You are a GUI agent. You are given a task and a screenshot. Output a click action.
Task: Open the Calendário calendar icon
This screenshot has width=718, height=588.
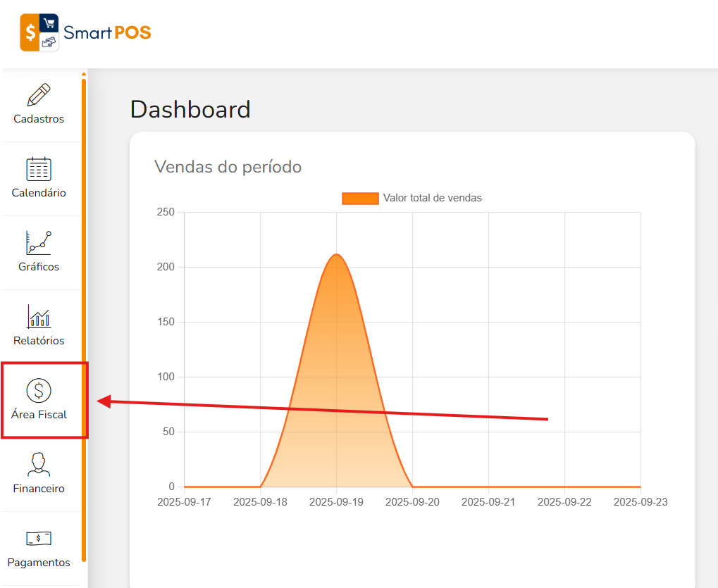39,169
